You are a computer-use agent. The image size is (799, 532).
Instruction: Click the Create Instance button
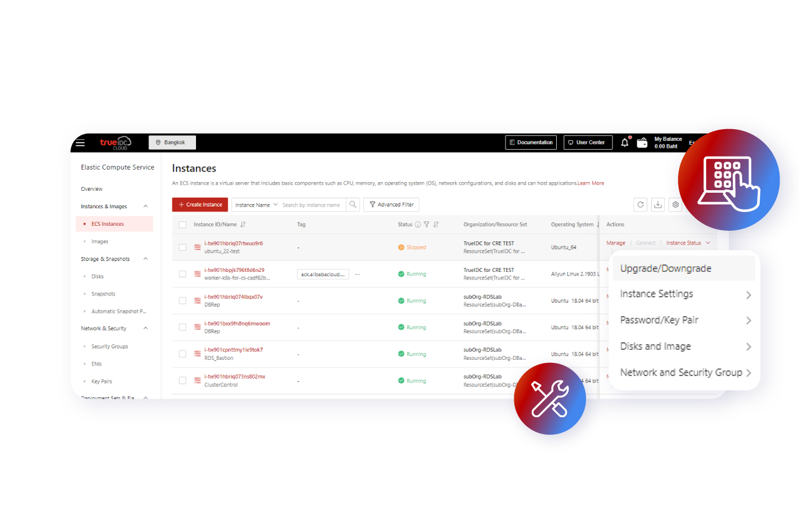[x=200, y=205]
